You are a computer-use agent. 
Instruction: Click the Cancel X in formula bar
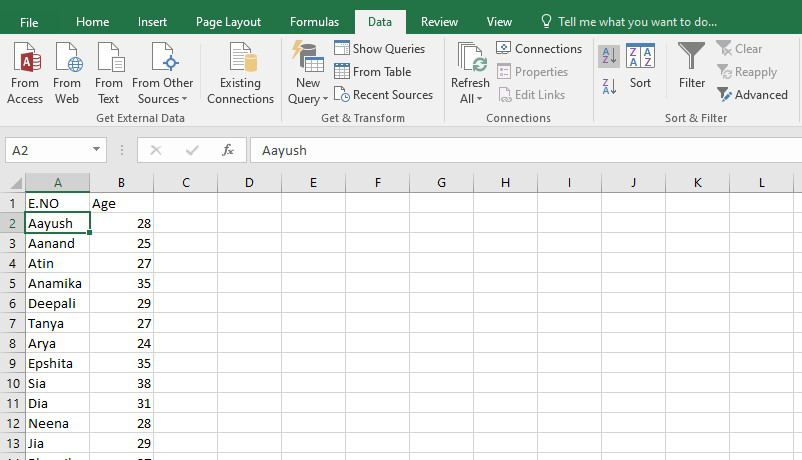[156, 150]
